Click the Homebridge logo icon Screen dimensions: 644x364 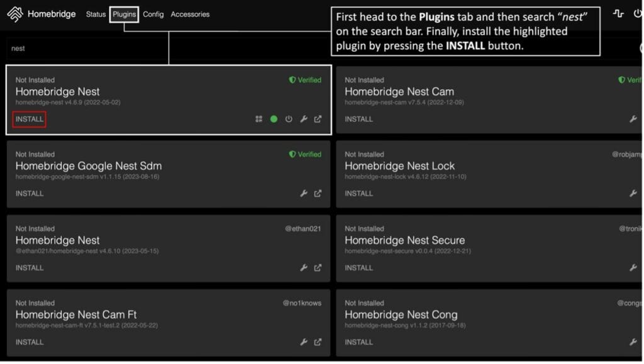coord(15,14)
